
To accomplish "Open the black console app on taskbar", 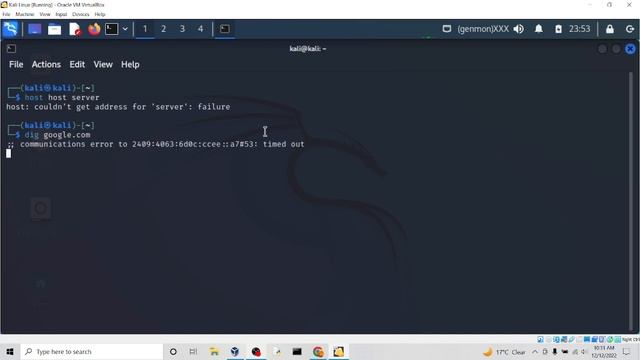I will [x=297, y=351].
